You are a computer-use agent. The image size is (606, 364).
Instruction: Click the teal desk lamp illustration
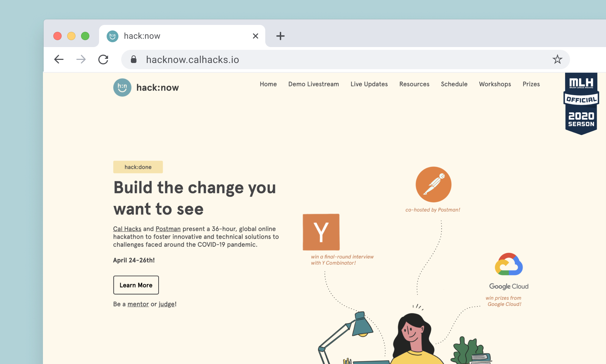coord(346,337)
